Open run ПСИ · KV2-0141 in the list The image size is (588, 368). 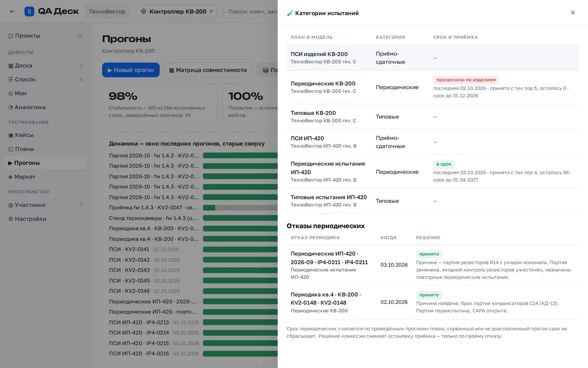[x=144, y=249]
